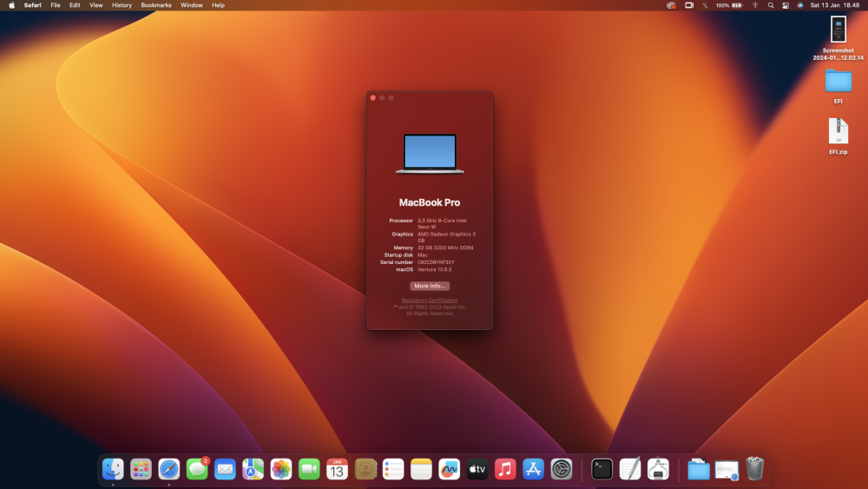Open the App Store
This screenshot has height=489, width=868.
tap(533, 469)
